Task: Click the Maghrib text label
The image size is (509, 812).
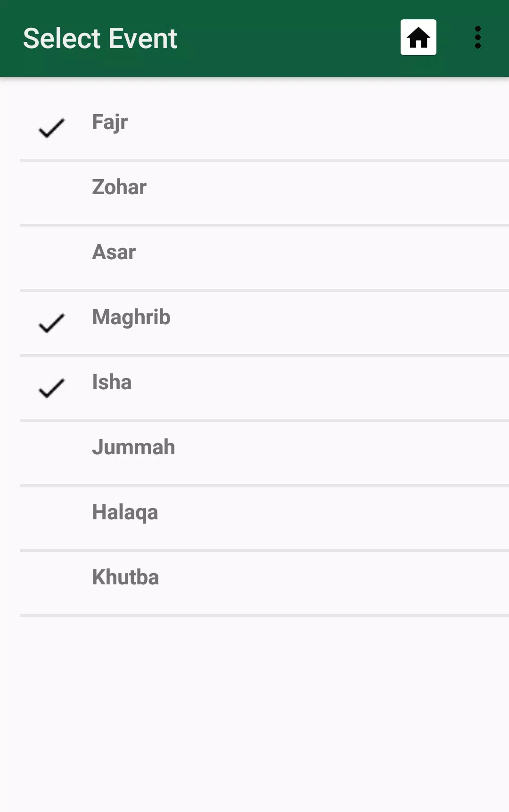Action: [x=131, y=318]
